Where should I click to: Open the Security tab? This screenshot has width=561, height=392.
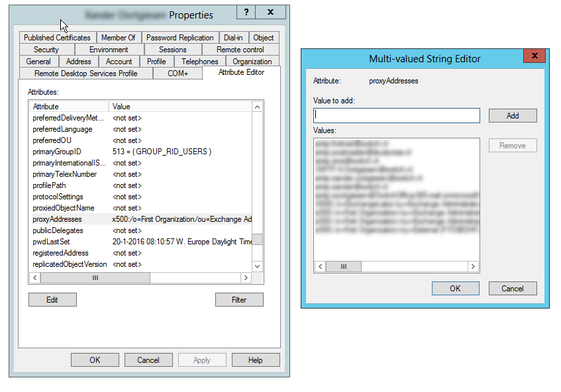[x=45, y=49]
